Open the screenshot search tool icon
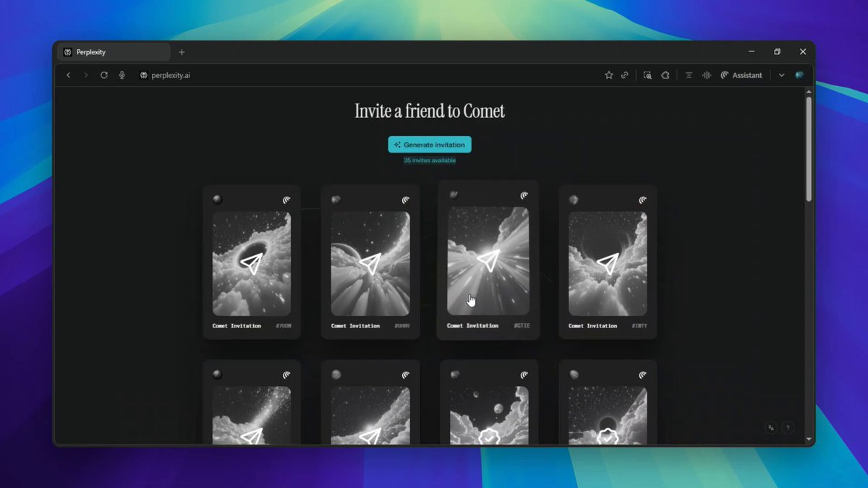The width and height of the screenshot is (868, 488). pos(647,75)
